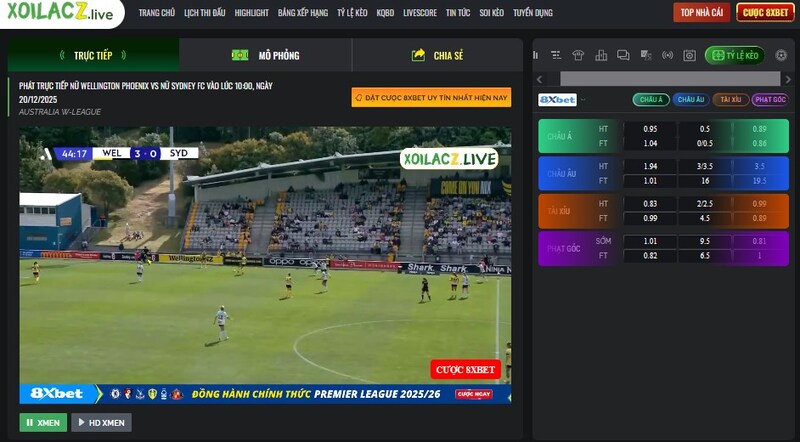Click the Top Nhà Cái button
Screen dimensions: 800x442
coord(701,12)
